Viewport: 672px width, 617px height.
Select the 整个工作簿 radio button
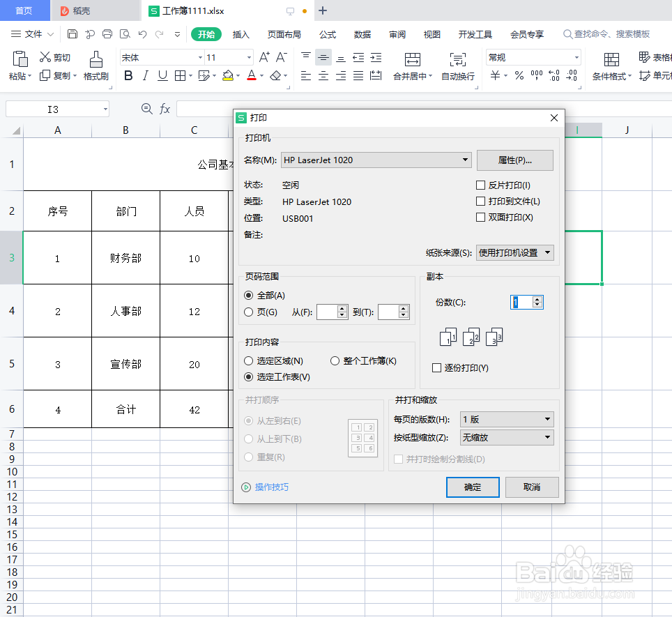click(x=335, y=360)
